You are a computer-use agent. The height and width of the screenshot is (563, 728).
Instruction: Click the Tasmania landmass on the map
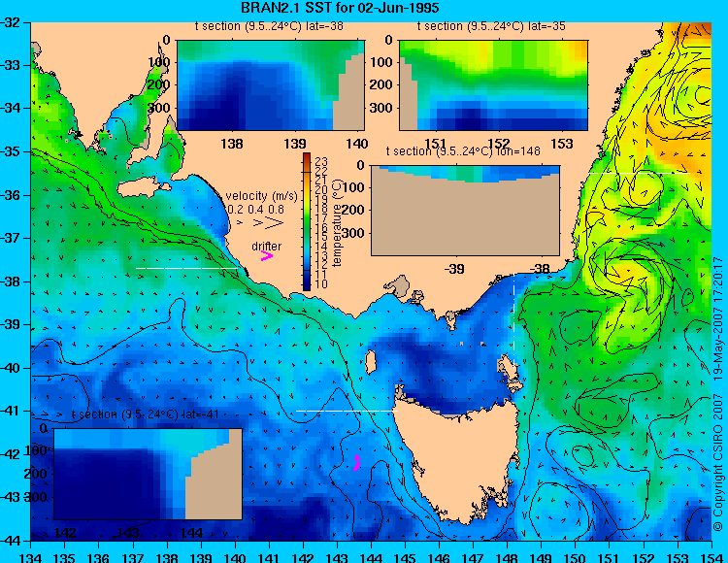tap(457, 459)
